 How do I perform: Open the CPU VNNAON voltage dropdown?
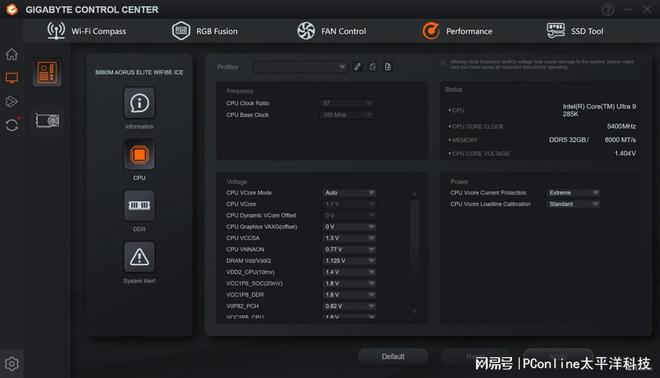point(349,250)
